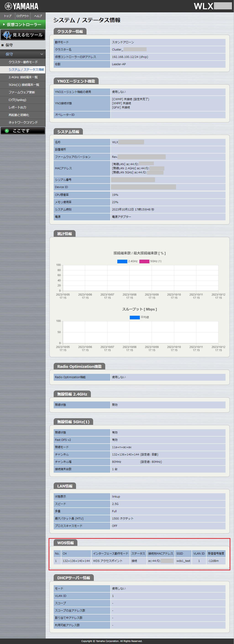View ログ(Syslog) page
Screen dimensions: 234x644
pos(17,100)
